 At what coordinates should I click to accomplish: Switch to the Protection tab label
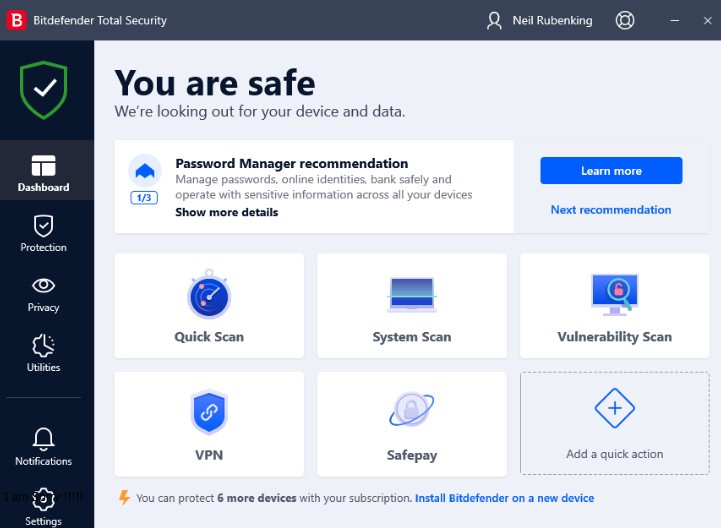pyautogui.click(x=44, y=247)
